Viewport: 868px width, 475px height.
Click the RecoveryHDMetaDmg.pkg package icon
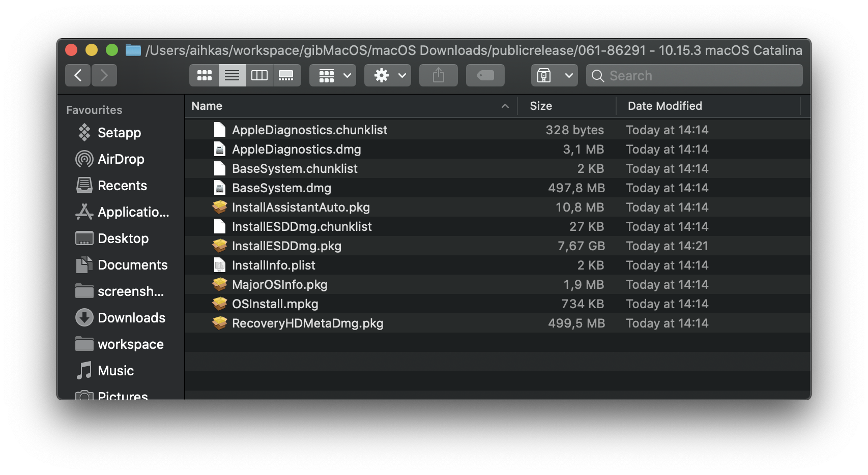point(220,323)
